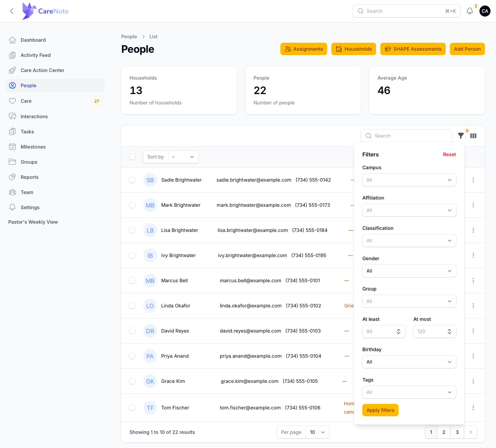Open Care Action Center in sidebar

[55, 70]
